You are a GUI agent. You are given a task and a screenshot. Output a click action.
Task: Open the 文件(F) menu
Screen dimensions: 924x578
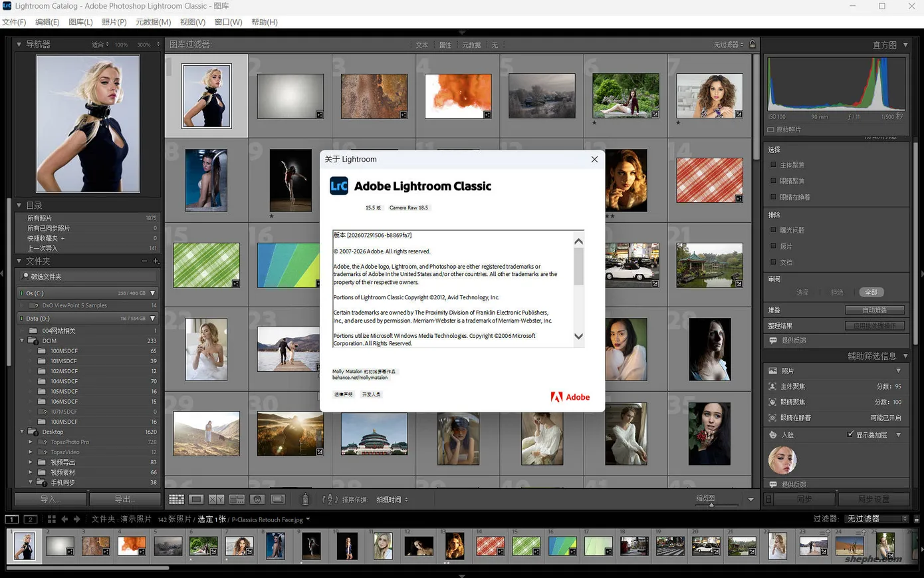(14, 22)
